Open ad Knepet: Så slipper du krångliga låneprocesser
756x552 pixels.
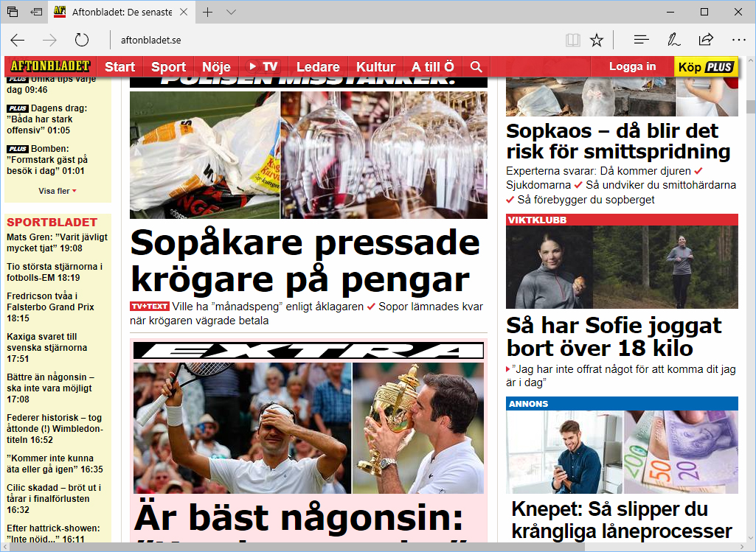(622, 520)
